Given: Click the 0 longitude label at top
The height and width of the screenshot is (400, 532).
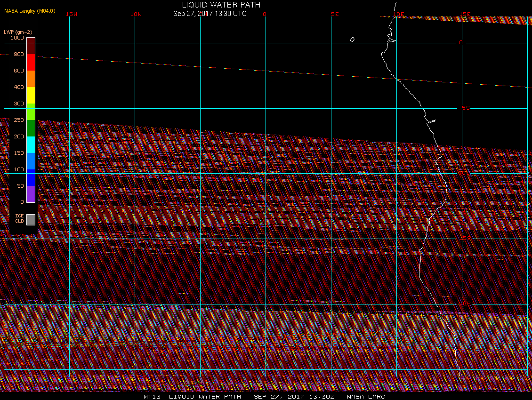Looking at the screenshot, I should (265, 14).
